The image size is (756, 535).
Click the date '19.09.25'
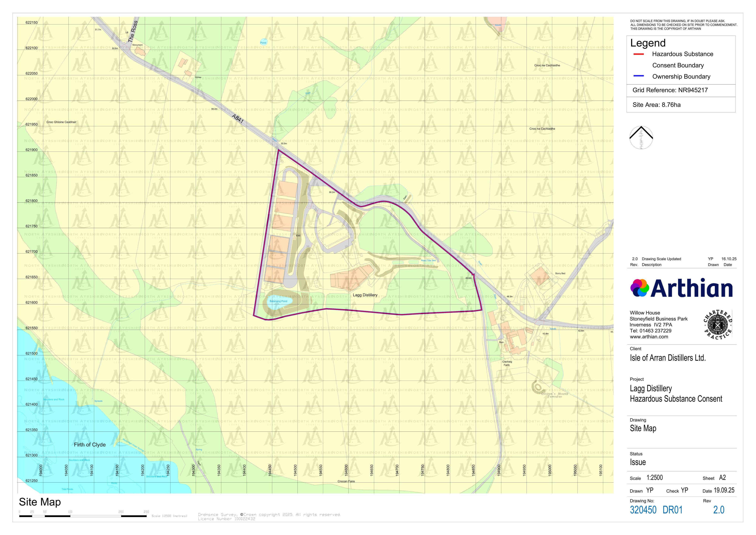[724, 490]
